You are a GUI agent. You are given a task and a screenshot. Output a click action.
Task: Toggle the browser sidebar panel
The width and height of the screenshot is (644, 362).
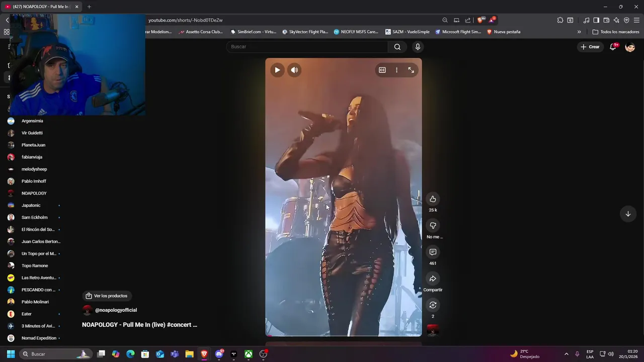pyautogui.click(x=596, y=20)
